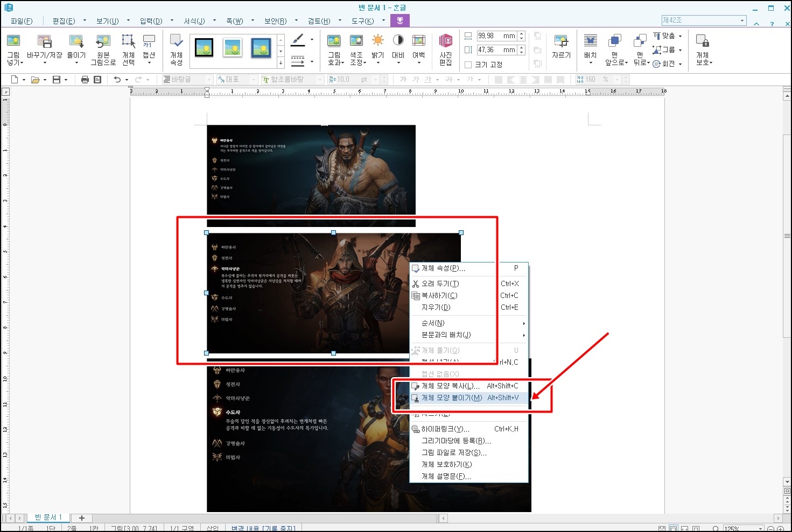Image resolution: width=792 pixels, height=532 pixels.
Task: Select the second picture style thumbnail
Action: tap(233, 48)
